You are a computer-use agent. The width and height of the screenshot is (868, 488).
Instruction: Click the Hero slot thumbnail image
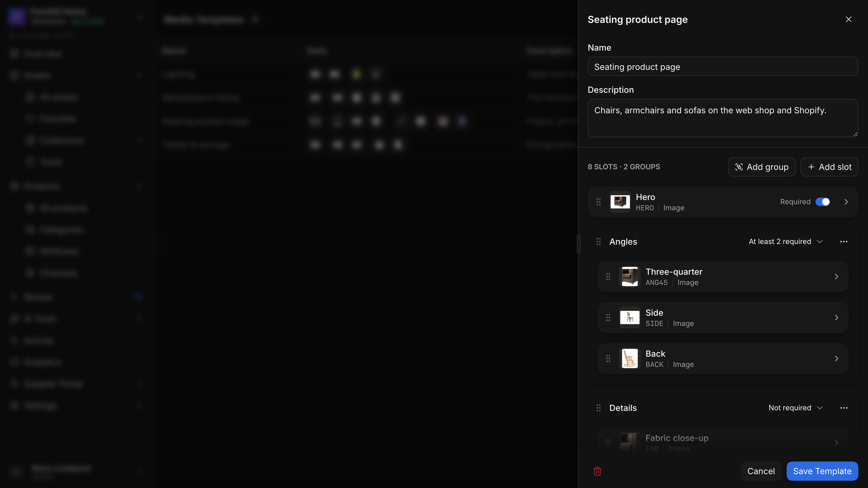coord(620,202)
